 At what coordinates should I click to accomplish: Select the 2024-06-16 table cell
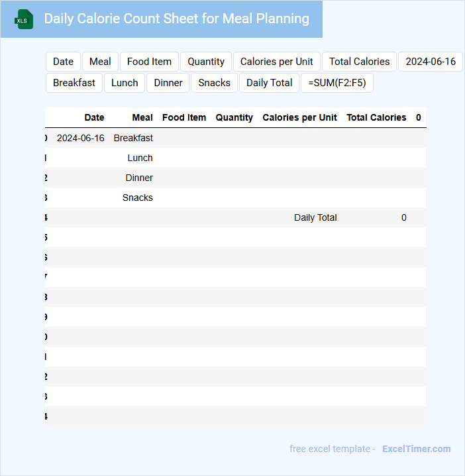(81, 138)
